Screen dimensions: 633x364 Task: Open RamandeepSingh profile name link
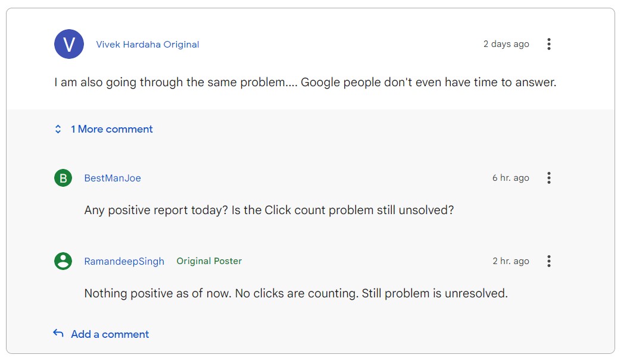124,261
